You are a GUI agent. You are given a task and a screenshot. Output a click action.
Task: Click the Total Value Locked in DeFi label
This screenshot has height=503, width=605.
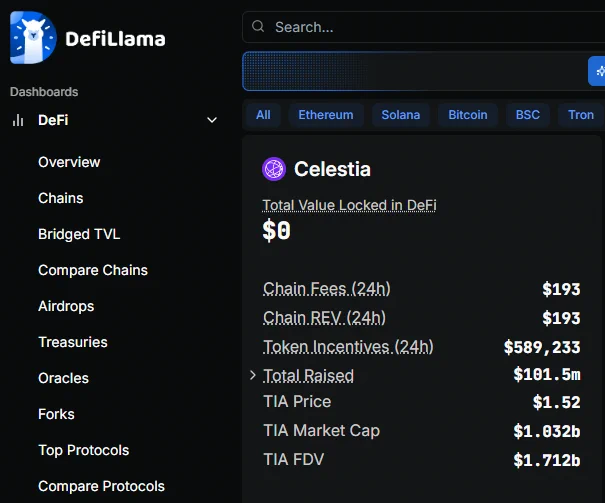coord(349,205)
